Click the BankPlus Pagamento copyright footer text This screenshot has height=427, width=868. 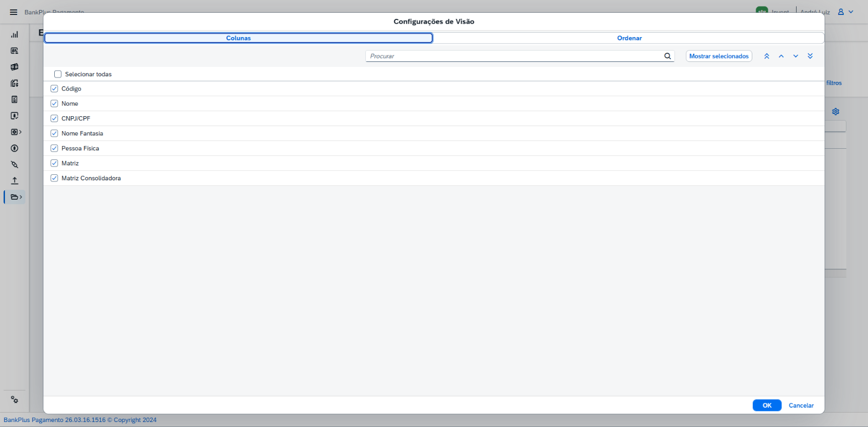pos(80,420)
